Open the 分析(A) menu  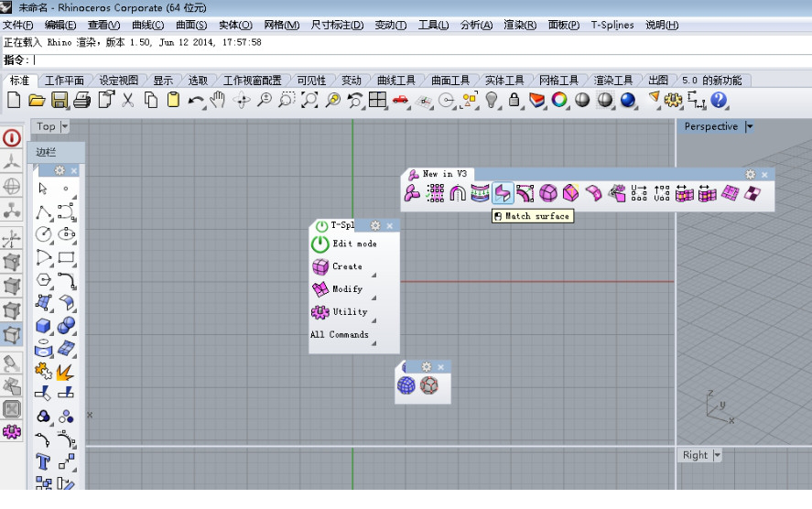[476, 25]
